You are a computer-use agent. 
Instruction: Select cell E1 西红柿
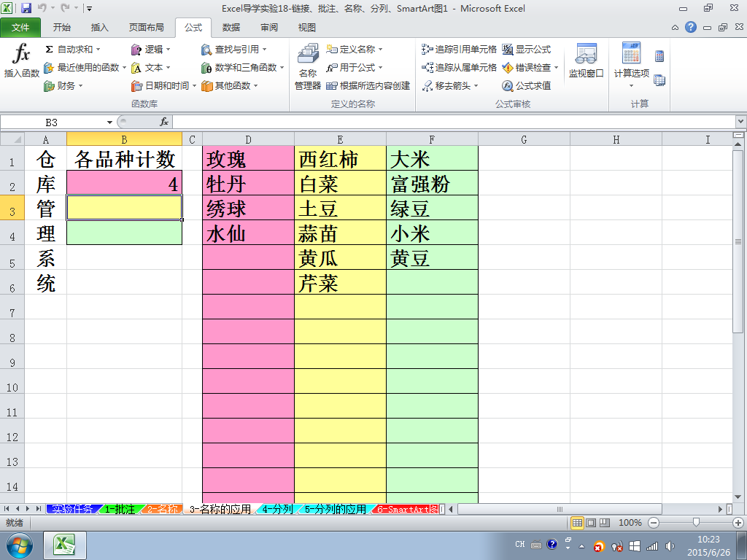(340, 158)
